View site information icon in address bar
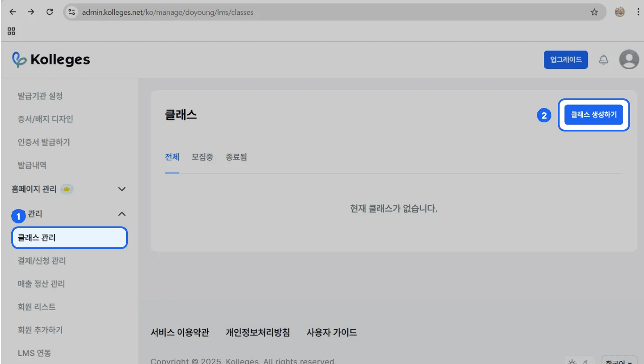 pos(72,12)
